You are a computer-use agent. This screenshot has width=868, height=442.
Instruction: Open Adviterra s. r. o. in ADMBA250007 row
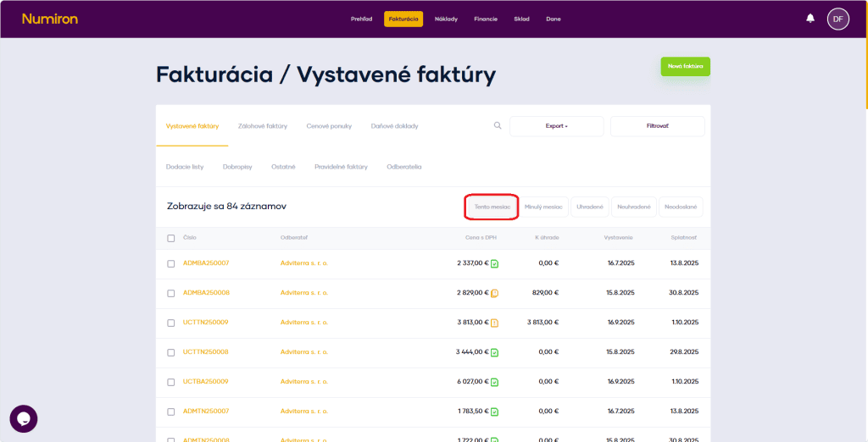click(304, 263)
